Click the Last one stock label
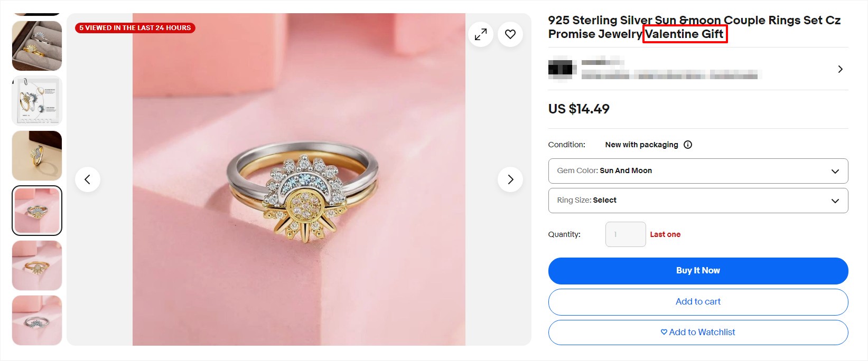This screenshot has width=868, height=361. (x=665, y=234)
